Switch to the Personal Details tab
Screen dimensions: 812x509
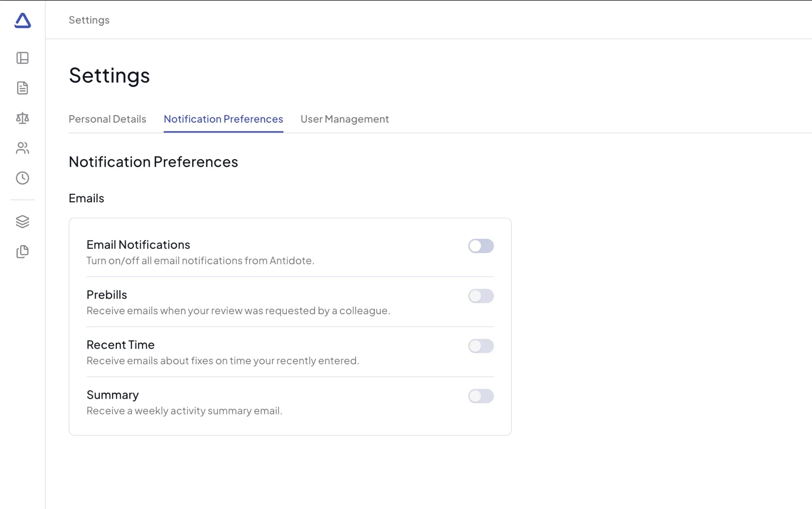click(x=107, y=119)
